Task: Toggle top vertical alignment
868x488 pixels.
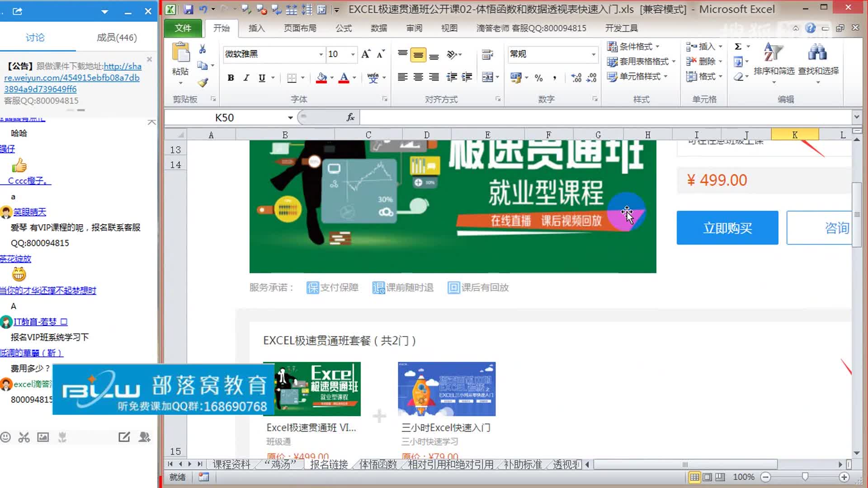Action: click(x=403, y=55)
